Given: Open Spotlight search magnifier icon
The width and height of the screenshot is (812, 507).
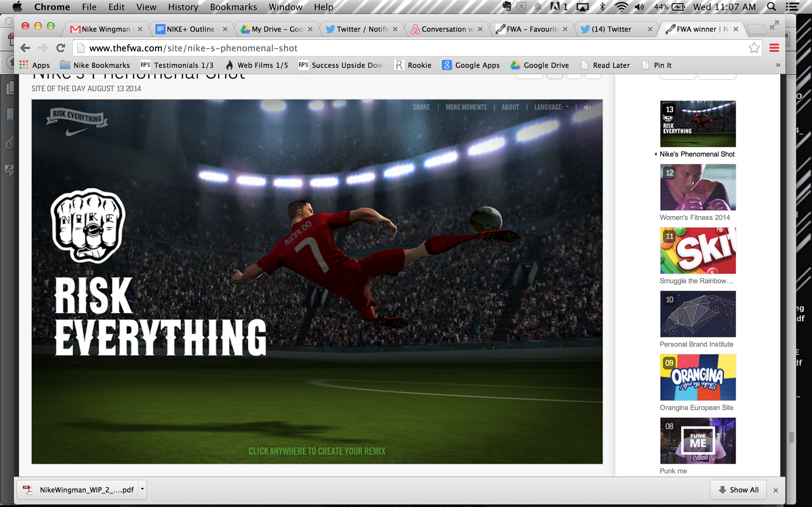Looking at the screenshot, I should click(x=771, y=7).
